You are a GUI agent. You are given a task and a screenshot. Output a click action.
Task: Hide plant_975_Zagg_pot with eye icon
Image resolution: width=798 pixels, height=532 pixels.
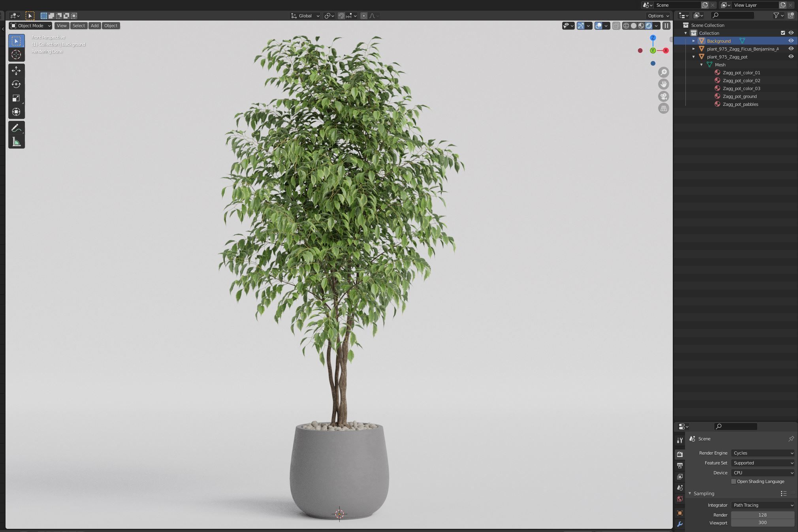pyautogui.click(x=791, y=56)
